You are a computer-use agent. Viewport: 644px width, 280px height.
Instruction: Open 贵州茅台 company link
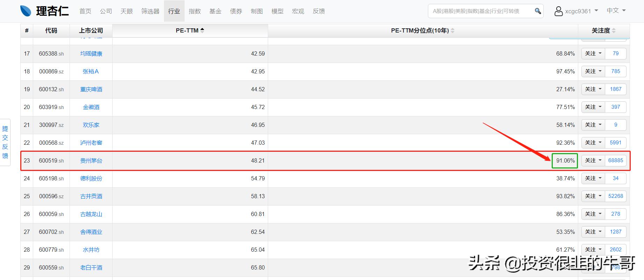[x=91, y=160]
